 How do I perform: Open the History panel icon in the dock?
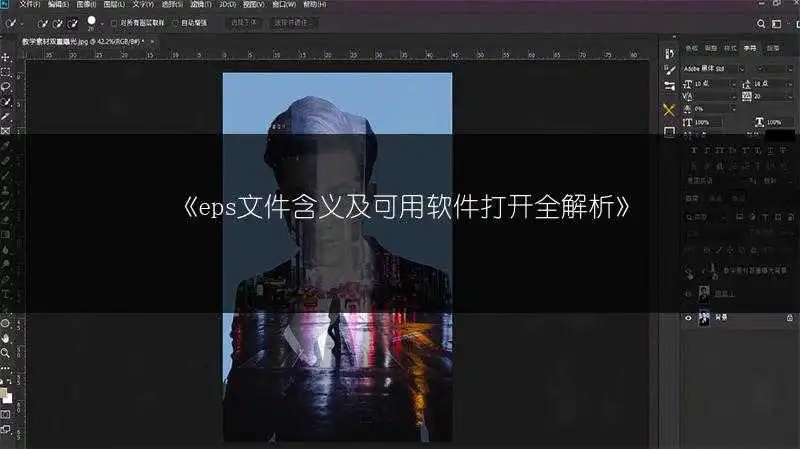tap(669, 54)
